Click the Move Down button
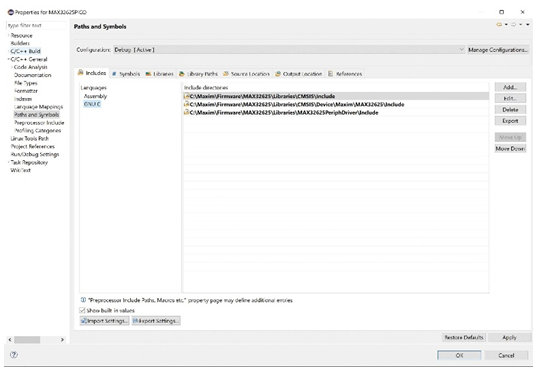 pyautogui.click(x=510, y=149)
